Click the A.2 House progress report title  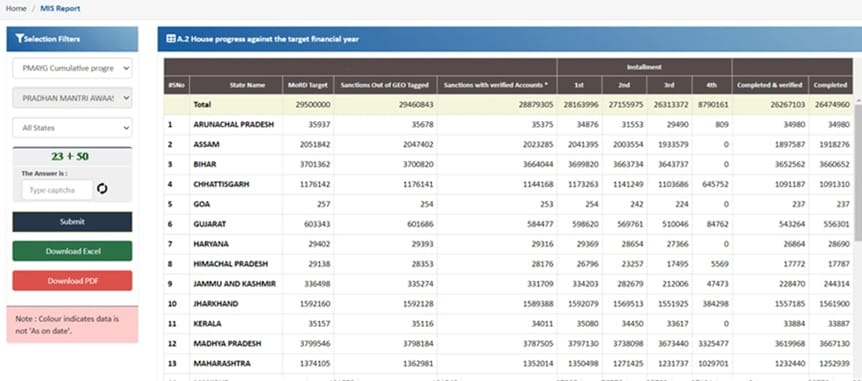pos(268,39)
